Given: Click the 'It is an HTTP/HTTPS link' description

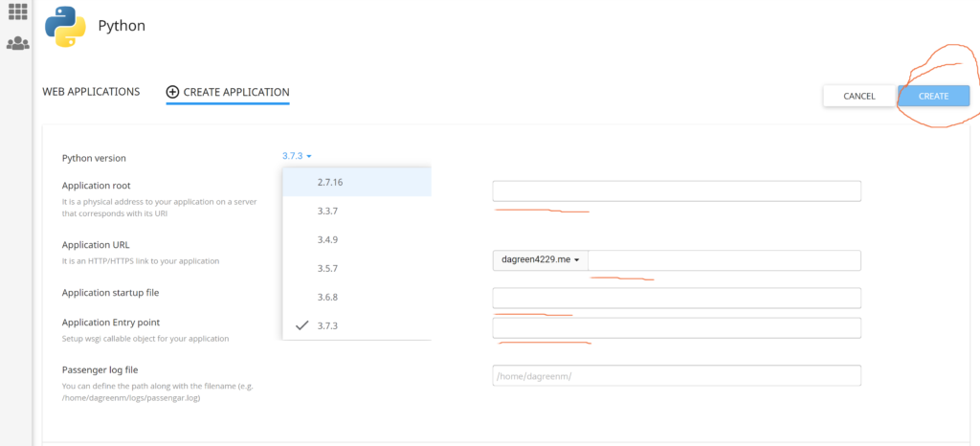Looking at the screenshot, I should point(141,261).
